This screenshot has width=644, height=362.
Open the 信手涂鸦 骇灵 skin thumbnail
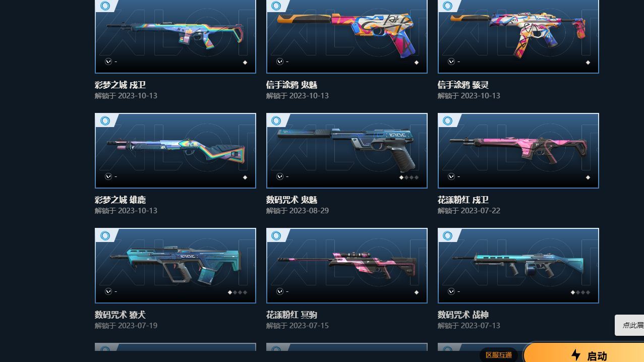tap(518, 35)
